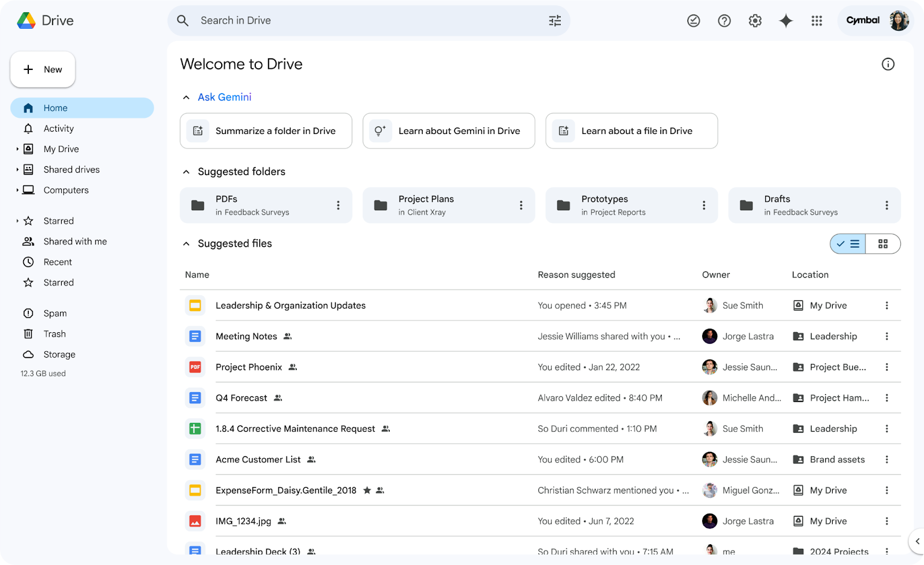924x565 pixels.
Task: Collapse the Ask Gemini section
Action: [186, 96]
